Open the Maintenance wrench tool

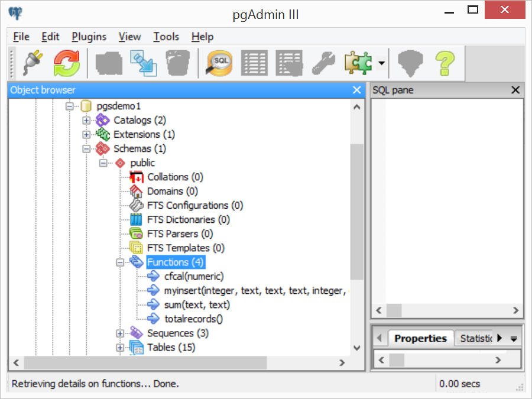[x=323, y=63]
